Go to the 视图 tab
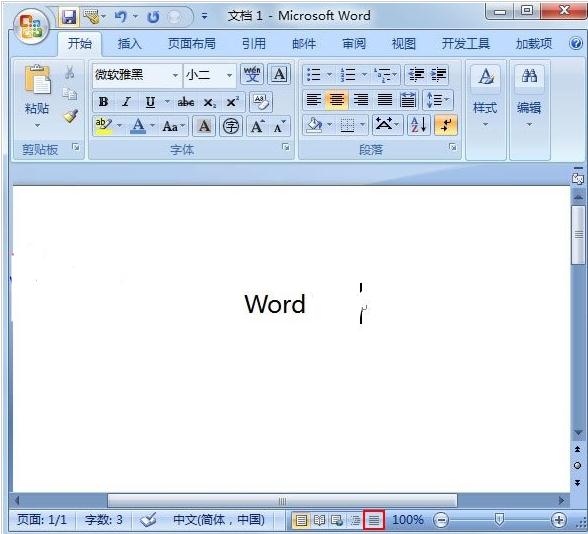Image resolution: width=588 pixels, height=534 pixels. pos(404,44)
